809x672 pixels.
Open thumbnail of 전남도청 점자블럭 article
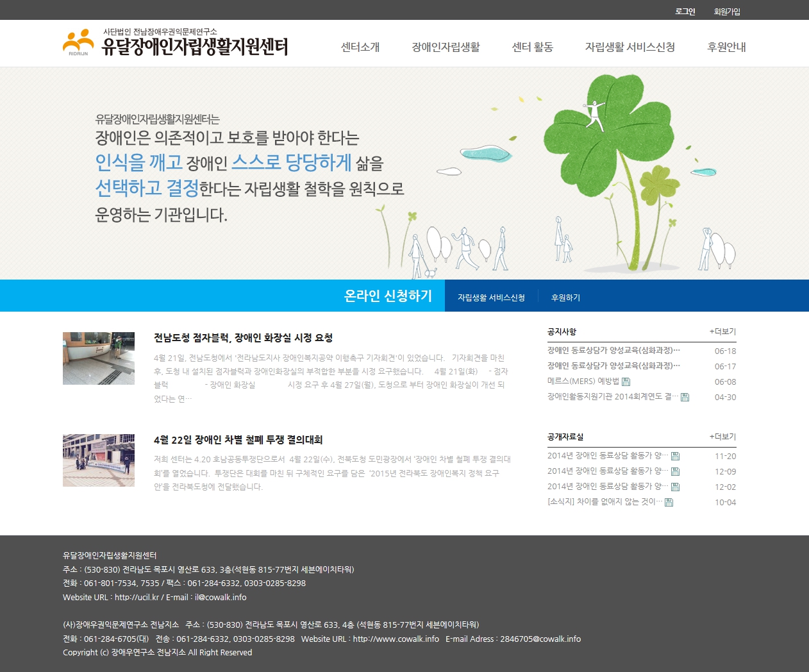pos(99,358)
